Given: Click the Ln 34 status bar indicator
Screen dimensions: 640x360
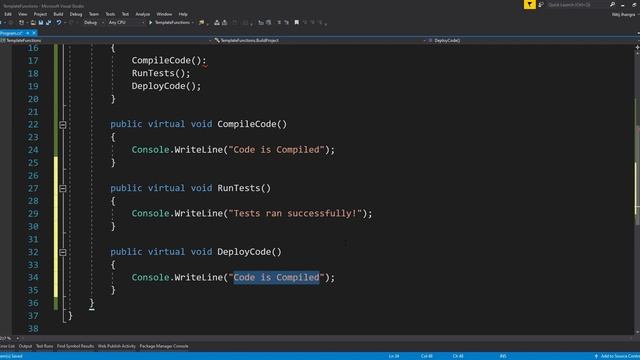Looking at the screenshot, I should tap(394, 356).
